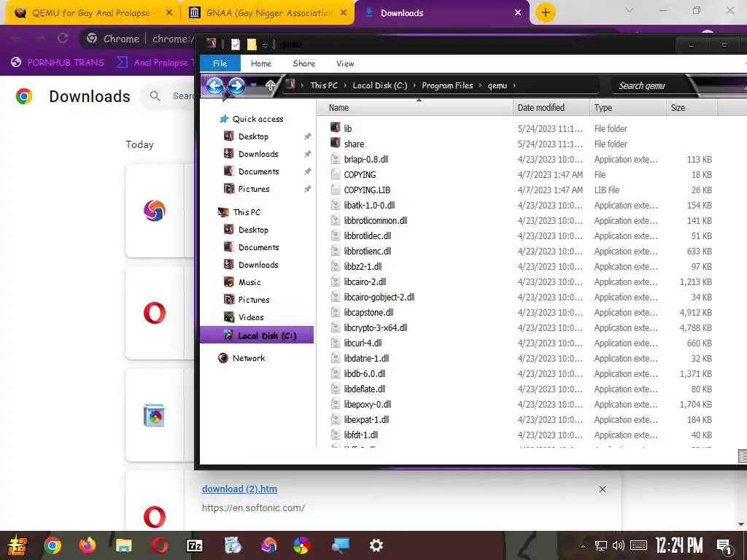747x560 pixels.
Task: Open the File tab in Explorer ribbon
Action: point(220,63)
